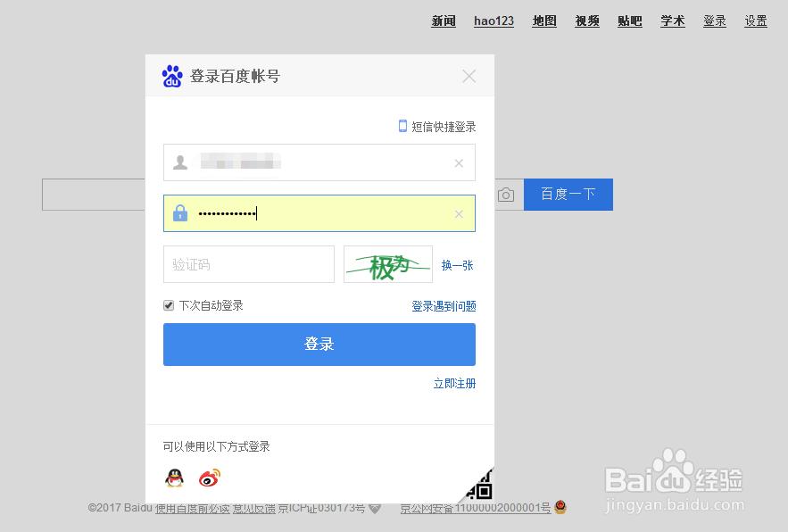The width and height of the screenshot is (788, 532).
Task: Log in with QQ penguin icon
Action: coord(174,478)
